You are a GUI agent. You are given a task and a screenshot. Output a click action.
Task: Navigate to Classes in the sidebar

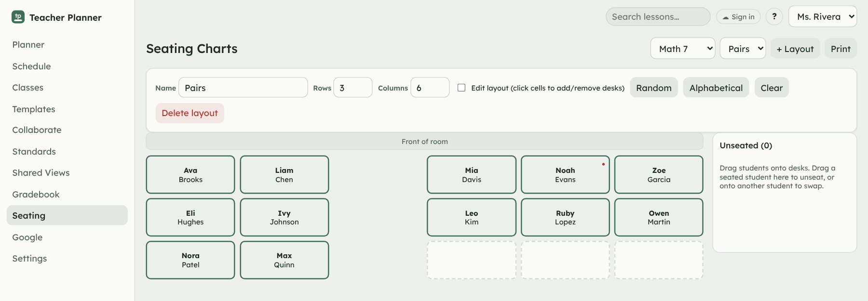pyautogui.click(x=67, y=88)
